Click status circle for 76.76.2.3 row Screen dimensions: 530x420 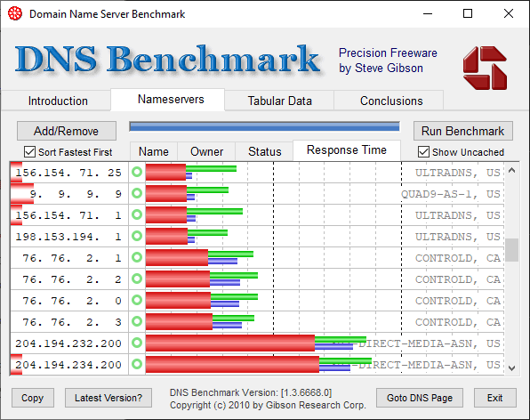(x=137, y=321)
